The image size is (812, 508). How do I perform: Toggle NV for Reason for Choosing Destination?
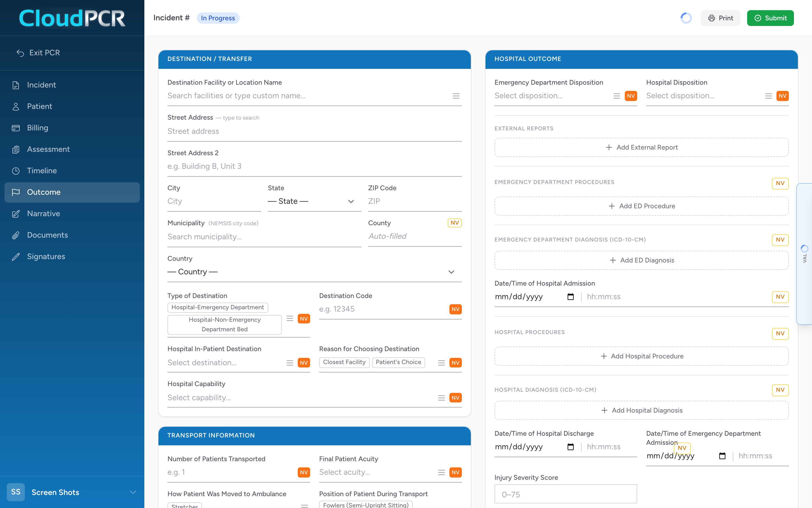pyautogui.click(x=455, y=363)
